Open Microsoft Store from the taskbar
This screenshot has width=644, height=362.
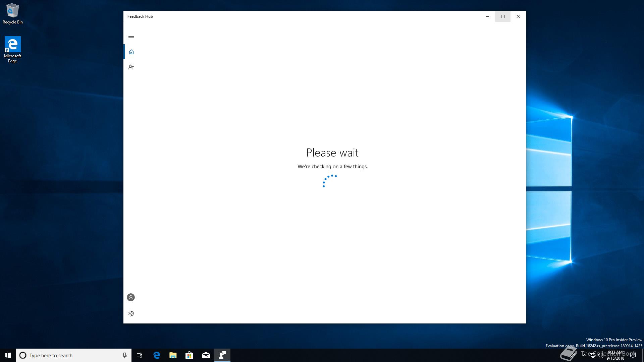pyautogui.click(x=189, y=355)
